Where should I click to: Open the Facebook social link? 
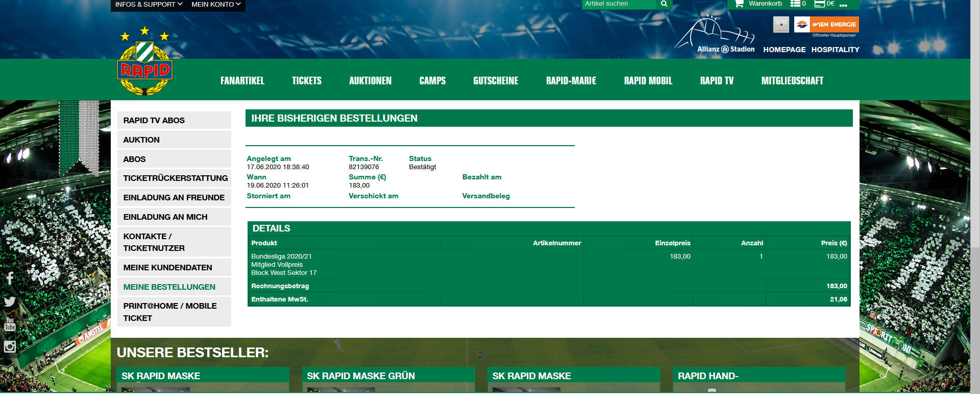pyautogui.click(x=10, y=278)
